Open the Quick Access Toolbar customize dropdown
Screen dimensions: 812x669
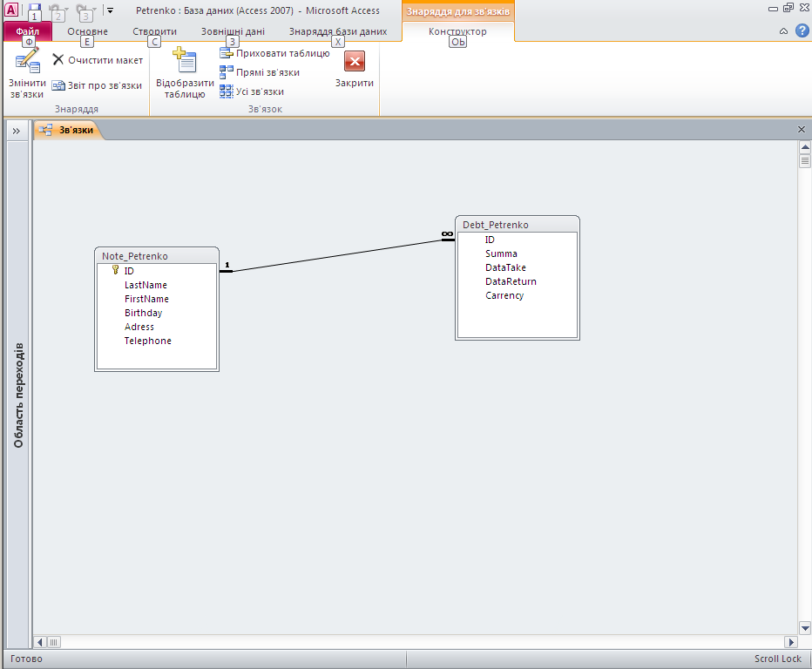(x=110, y=10)
